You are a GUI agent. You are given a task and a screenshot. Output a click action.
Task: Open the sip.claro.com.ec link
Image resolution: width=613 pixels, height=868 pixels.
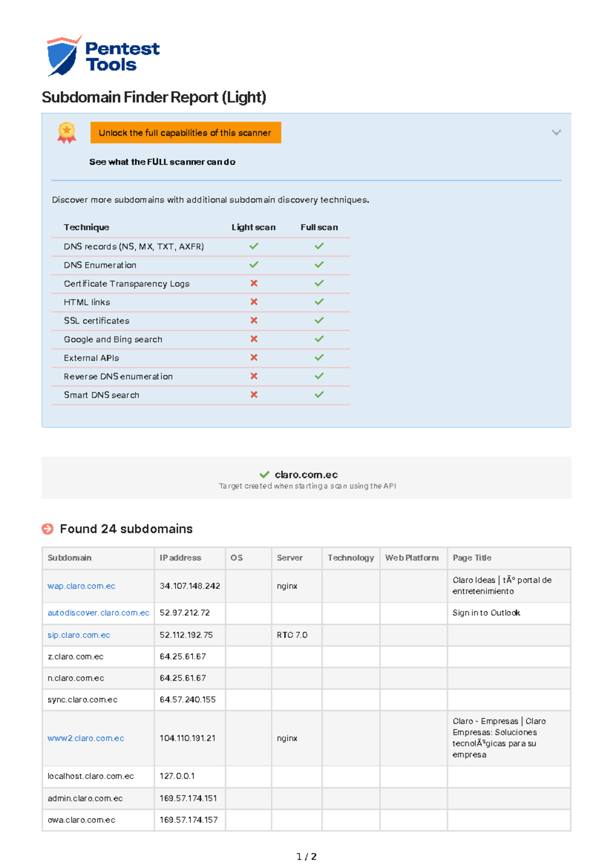(79, 635)
